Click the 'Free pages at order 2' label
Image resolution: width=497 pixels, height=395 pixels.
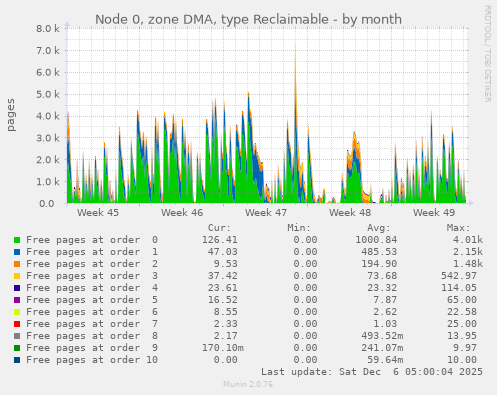click(x=92, y=264)
